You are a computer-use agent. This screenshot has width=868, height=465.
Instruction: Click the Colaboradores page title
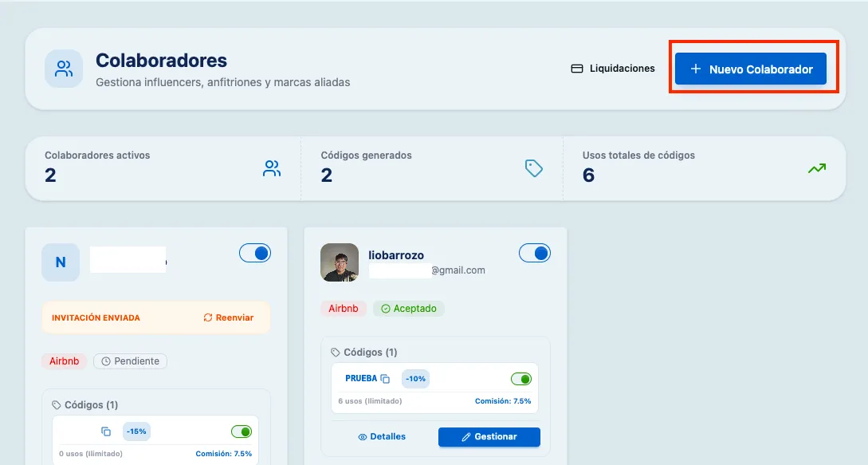pos(162,61)
